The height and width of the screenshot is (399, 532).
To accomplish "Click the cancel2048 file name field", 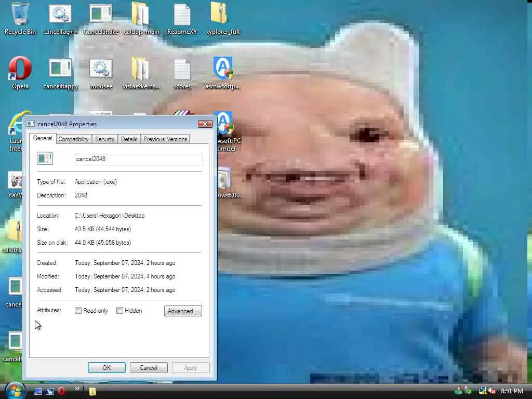I will (x=138, y=159).
